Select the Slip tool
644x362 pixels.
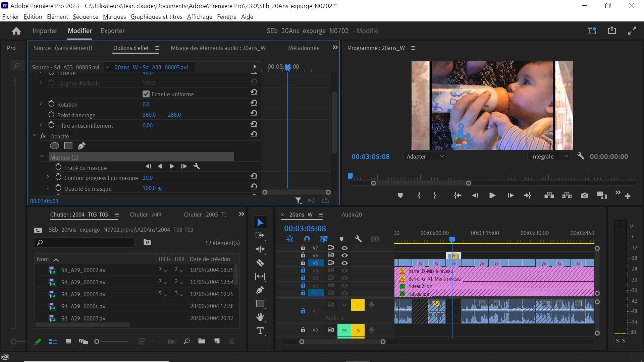click(x=260, y=276)
